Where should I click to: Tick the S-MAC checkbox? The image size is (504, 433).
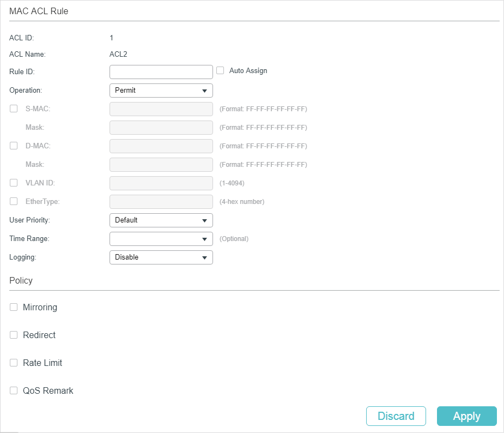tap(14, 109)
